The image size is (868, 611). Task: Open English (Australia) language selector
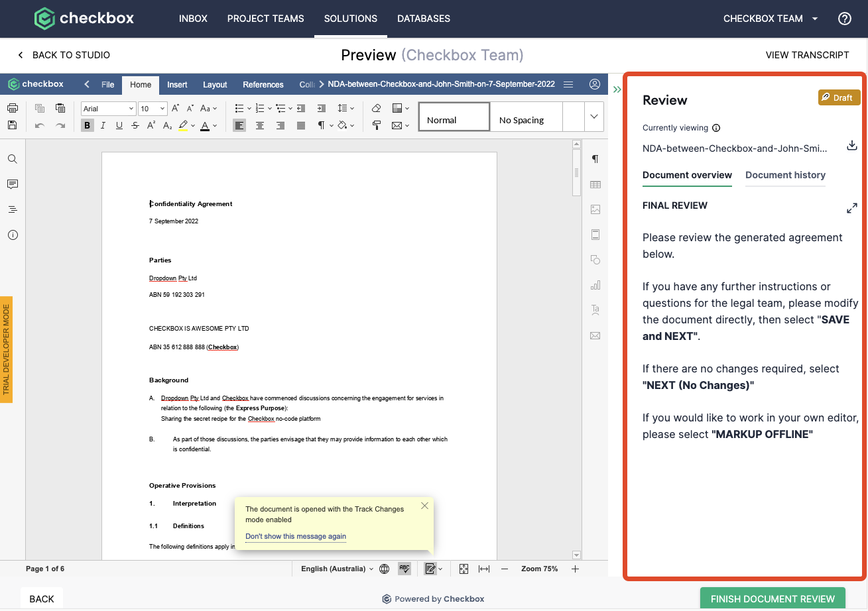coord(338,569)
